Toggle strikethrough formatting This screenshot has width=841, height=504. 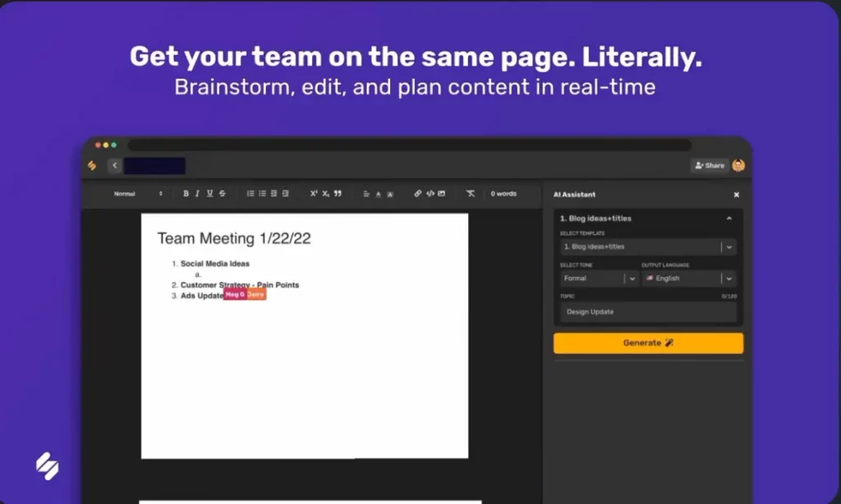[222, 194]
